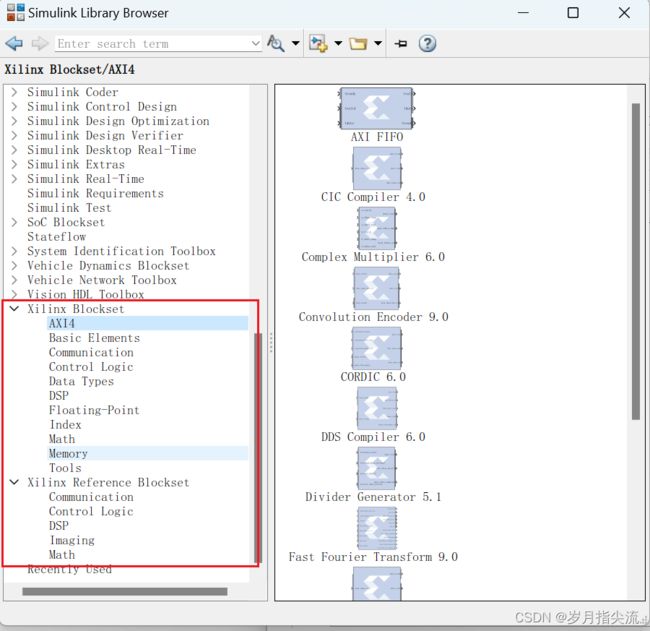
Task: Click the block pane vertical scrollbar
Action: tap(635, 261)
